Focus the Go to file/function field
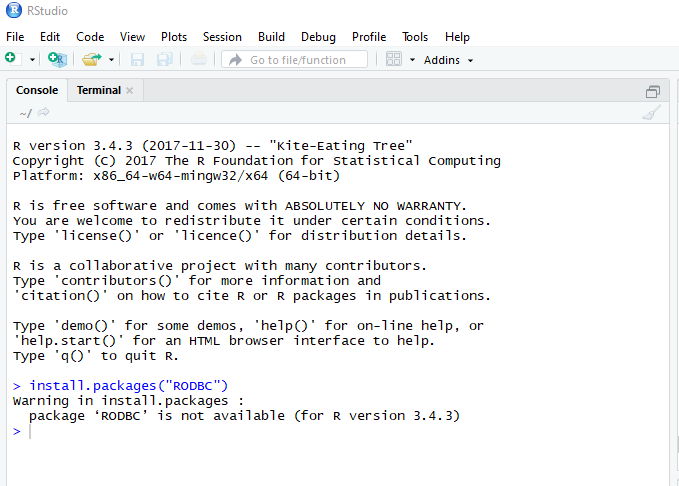Image resolution: width=679 pixels, height=486 pixels. [x=294, y=59]
